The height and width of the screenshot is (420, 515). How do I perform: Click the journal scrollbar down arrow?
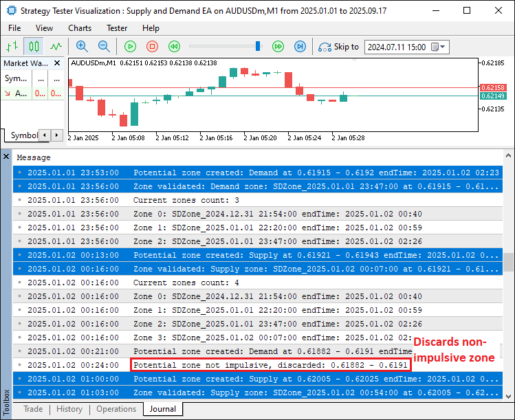point(508,397)
